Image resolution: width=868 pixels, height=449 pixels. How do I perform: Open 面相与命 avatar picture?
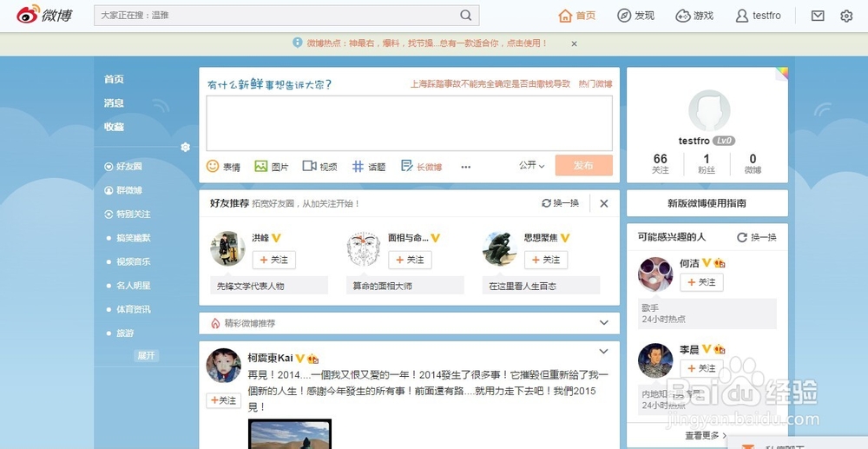364,248
